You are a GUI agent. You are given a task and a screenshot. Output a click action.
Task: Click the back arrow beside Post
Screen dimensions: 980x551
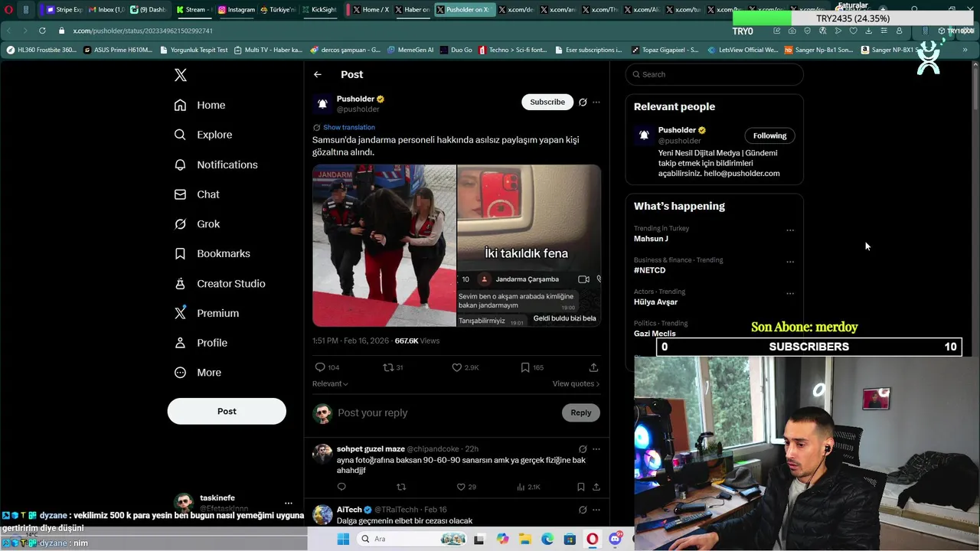[x=318, y=74]
